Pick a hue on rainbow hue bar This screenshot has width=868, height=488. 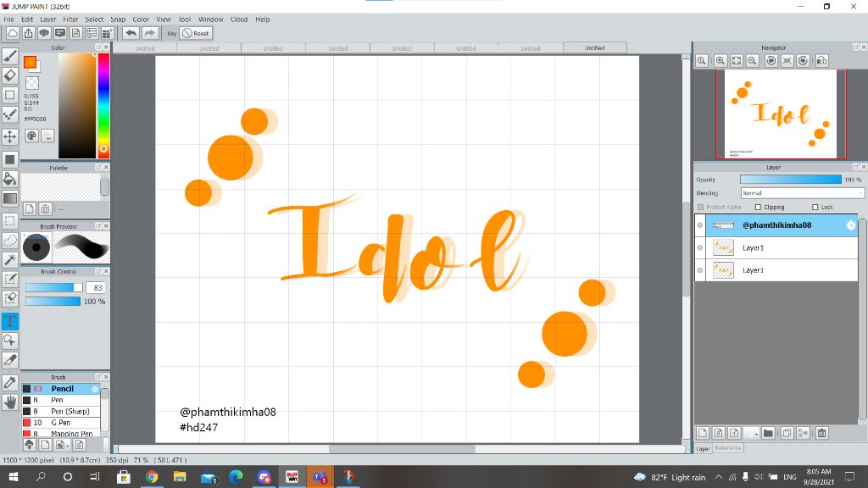pos(103,105)
